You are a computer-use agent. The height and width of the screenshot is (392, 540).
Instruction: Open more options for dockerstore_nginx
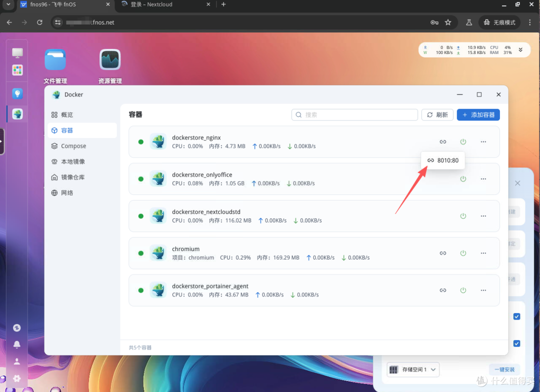(x=483, y=141)
